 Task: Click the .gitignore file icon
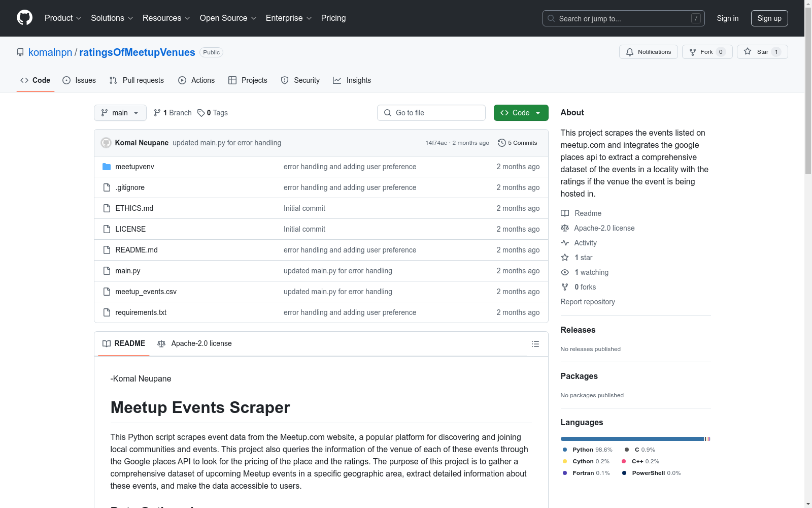pyautogui.click(x=107, y=187)
